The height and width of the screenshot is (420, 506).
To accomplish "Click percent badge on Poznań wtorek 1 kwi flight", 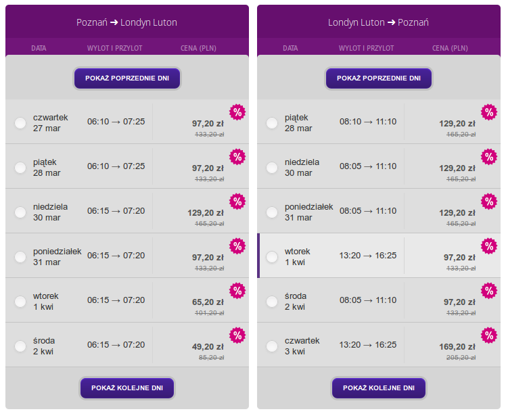I will [237, 291].
